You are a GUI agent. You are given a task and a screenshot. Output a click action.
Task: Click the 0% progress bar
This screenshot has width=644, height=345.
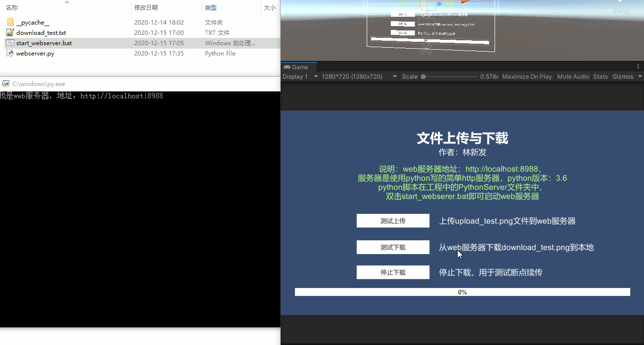point(462,291)
